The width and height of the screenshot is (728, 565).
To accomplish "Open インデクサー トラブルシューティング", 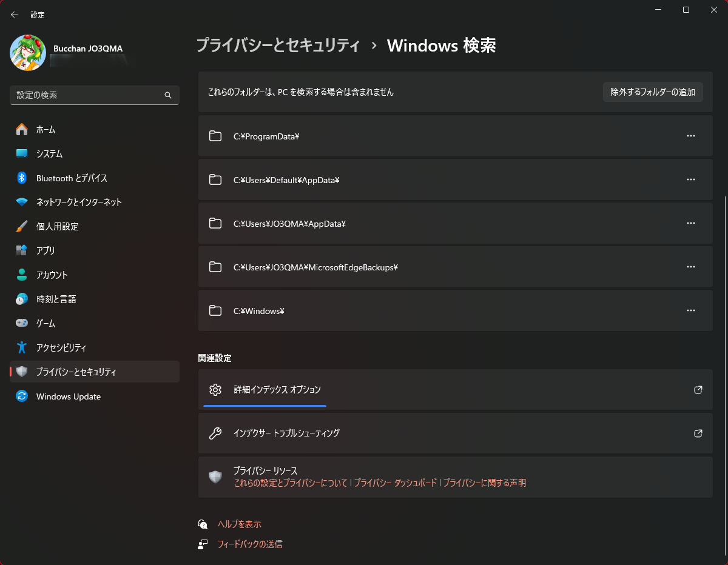I will point(455,433).
